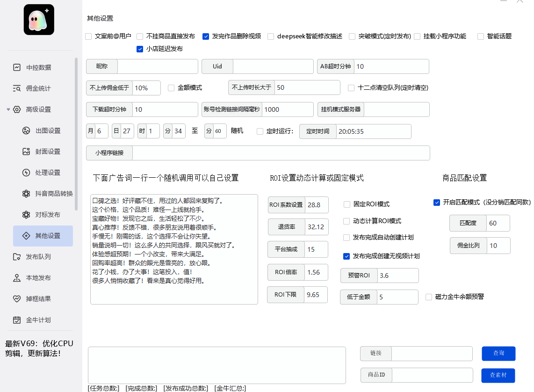
Task: Focus the 下载超时分钟 field
Action: (165, 109)
